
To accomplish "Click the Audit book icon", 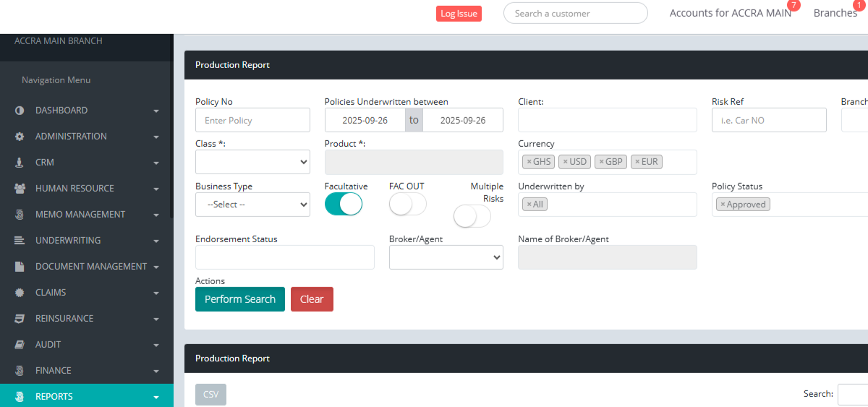I will [x=20, y=345].
